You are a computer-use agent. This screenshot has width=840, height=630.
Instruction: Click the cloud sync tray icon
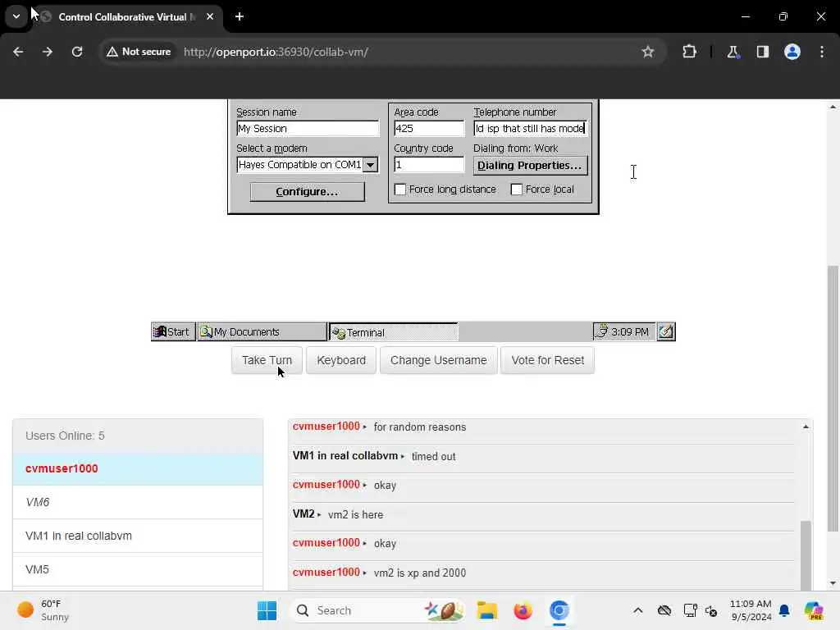point(664,610)
